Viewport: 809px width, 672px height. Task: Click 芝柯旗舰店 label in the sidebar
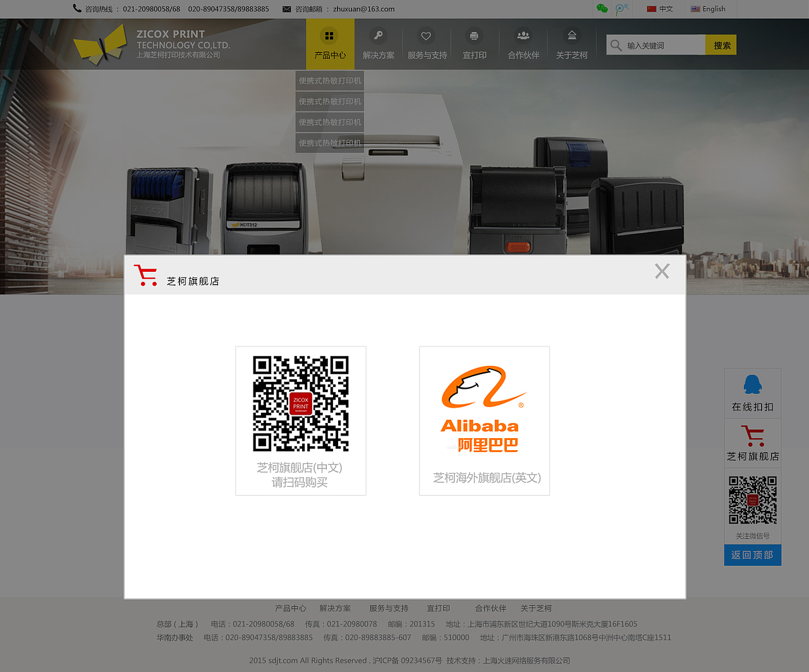coord(753,456)
